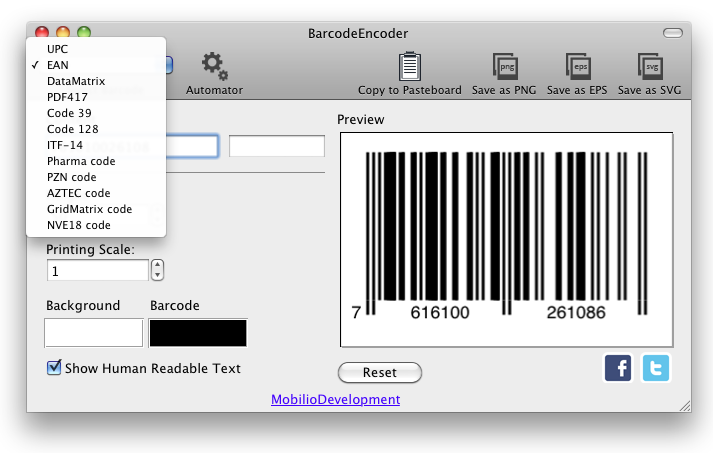713x453 pixels.
Task: Click the Reset button
Action: [380, 372]
